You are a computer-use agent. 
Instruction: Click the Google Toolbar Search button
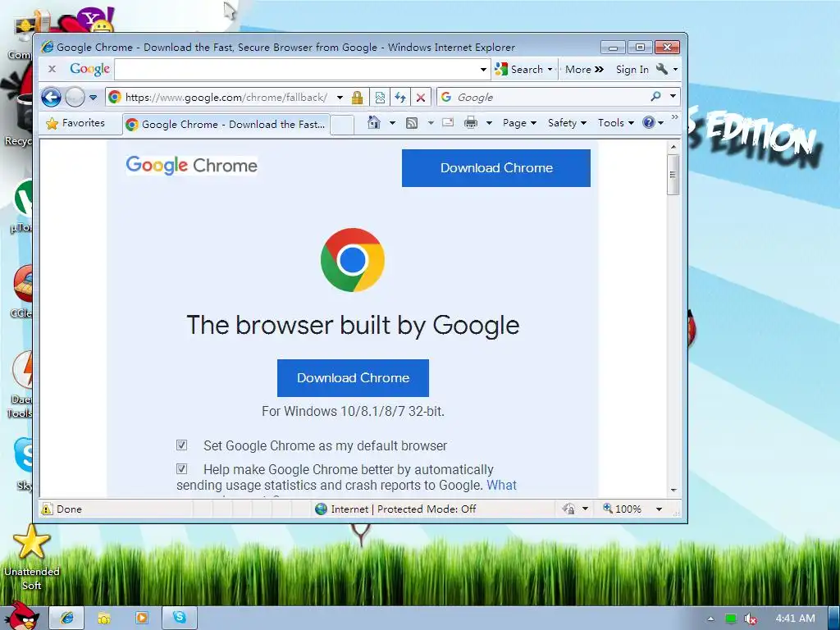pos(519,69)
